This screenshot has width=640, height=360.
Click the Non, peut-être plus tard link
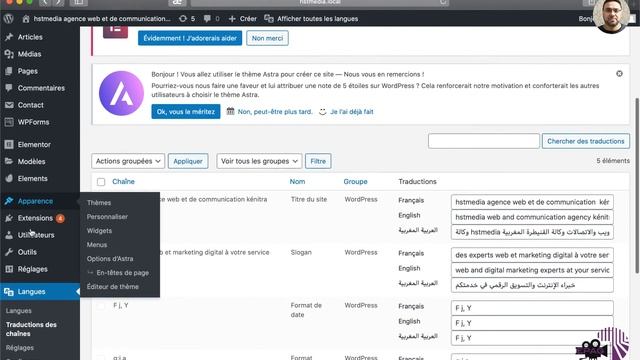(x=275, y=111)
